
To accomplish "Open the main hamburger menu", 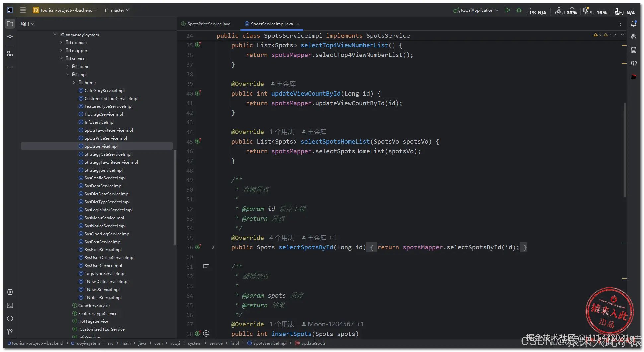I will coord(23,10).
